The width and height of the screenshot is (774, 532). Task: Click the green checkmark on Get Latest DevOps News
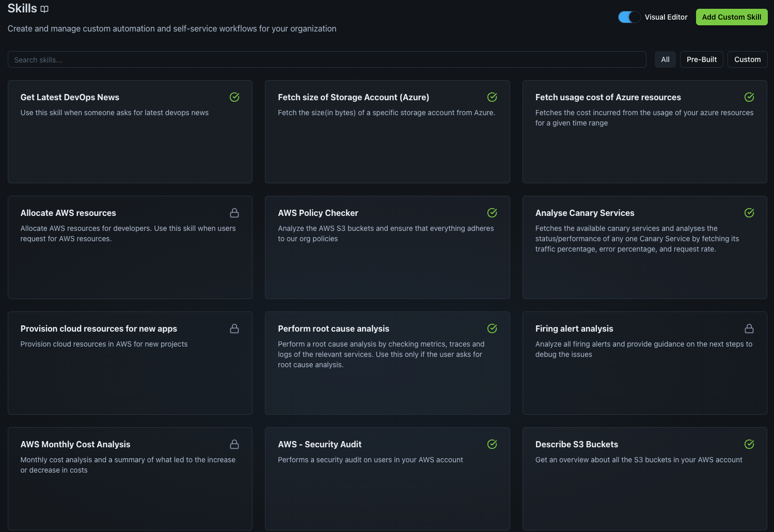coord(234,97)
